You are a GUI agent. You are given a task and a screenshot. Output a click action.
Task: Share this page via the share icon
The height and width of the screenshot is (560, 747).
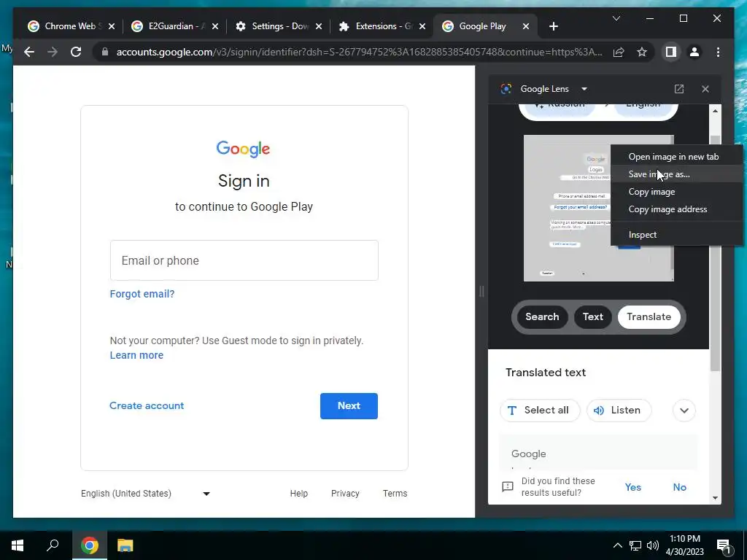(x=619, y=52)
